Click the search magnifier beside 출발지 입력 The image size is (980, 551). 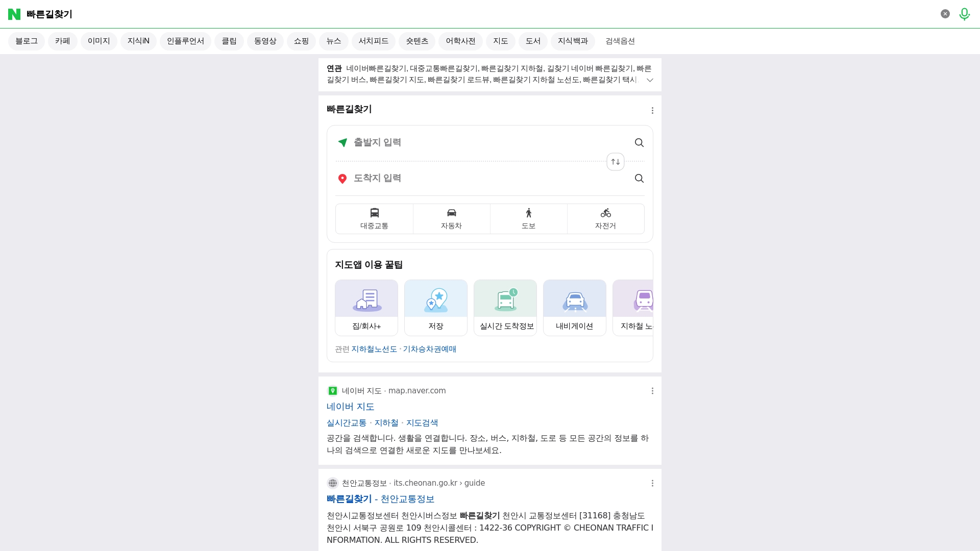639,143
